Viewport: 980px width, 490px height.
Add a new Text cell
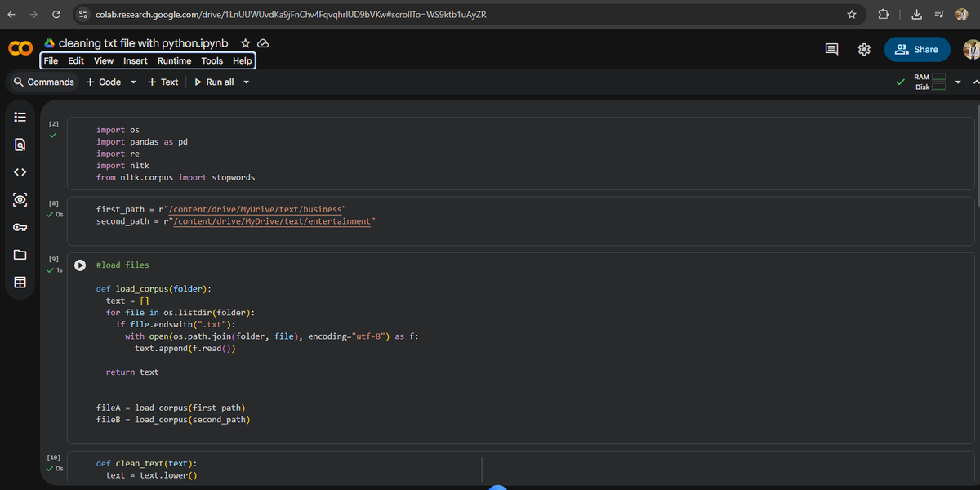[x=163, y=82]
